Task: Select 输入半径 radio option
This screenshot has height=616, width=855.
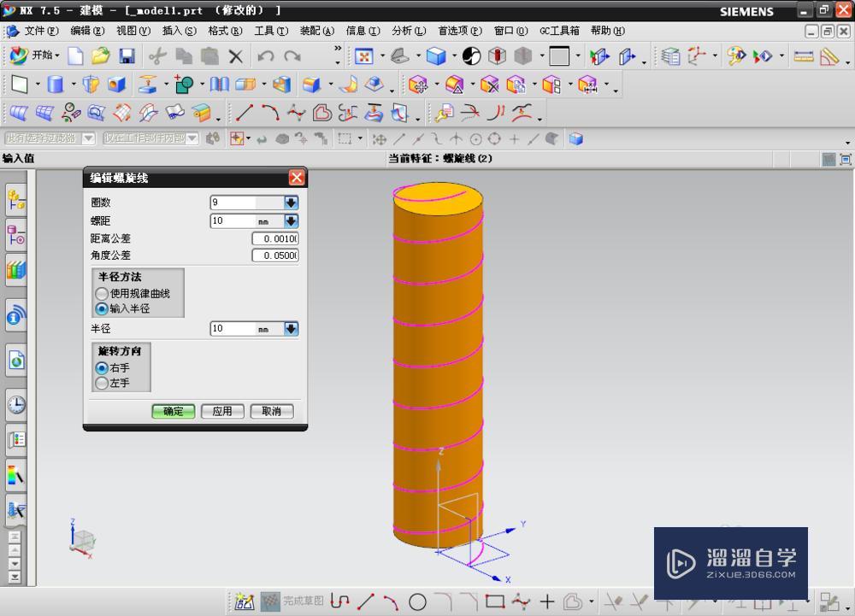Action: click(102, 308)
